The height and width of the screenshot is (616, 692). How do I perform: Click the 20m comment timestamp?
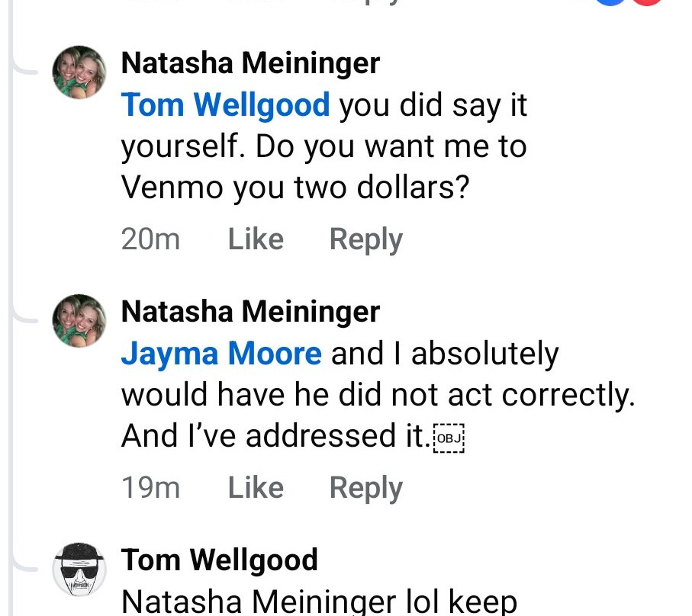(x=150, y=239)
